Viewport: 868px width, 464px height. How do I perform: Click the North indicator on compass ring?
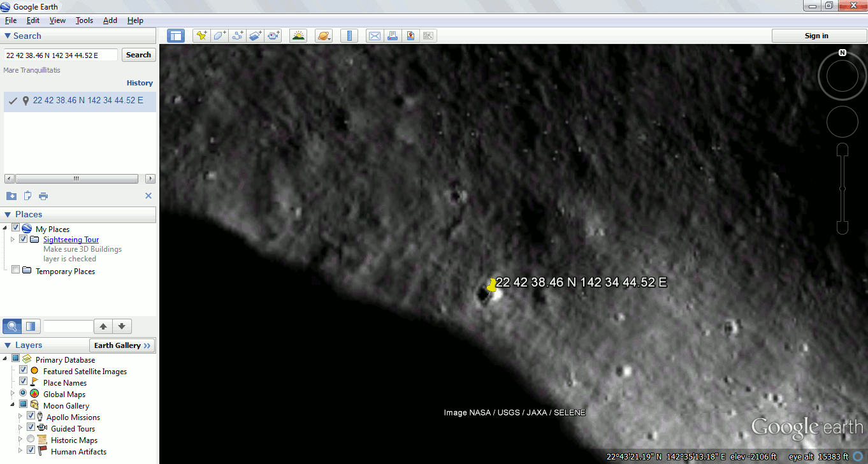click(843, 52)
